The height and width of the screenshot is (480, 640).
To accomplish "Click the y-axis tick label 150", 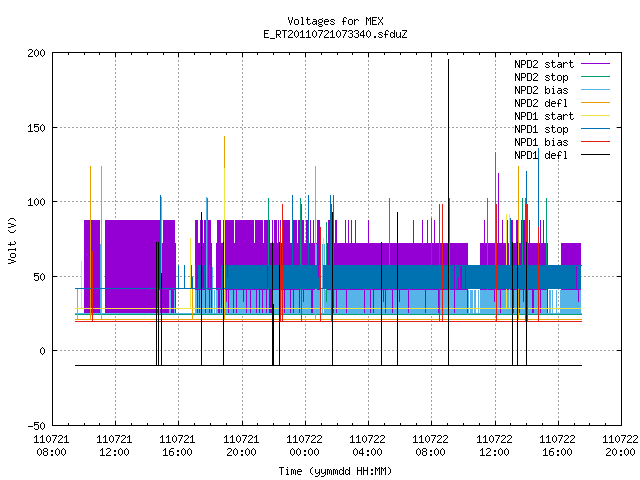I will click(36, 128).
